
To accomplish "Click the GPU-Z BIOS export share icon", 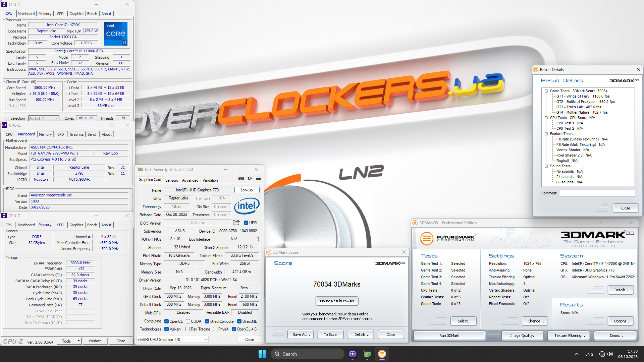I will point(236,223).
